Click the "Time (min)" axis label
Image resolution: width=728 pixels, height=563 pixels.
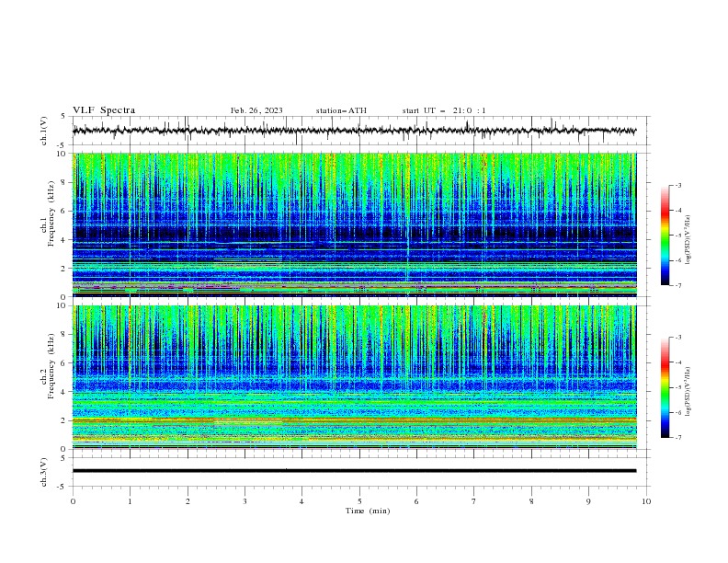click(368, 511)
